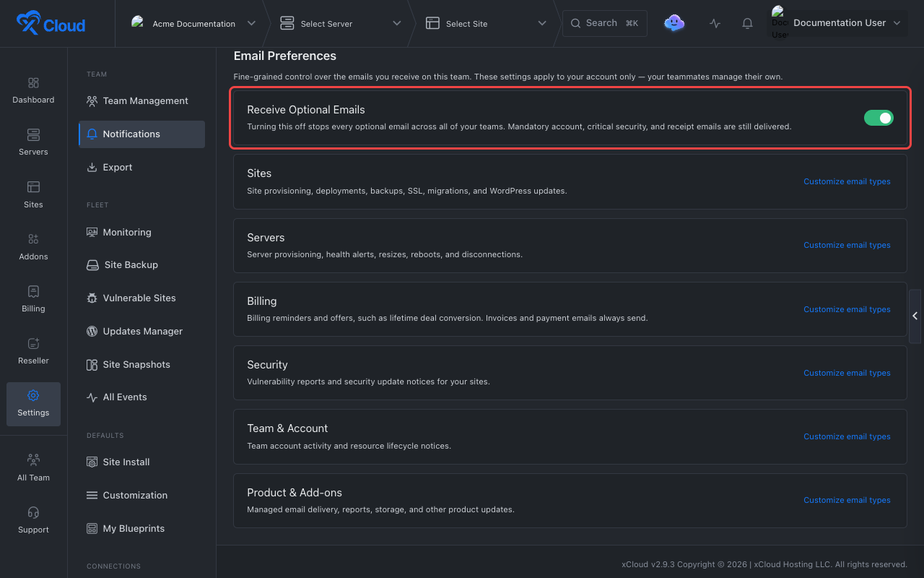Expand the Acme Documentation team dropdown
Image resolution: width=924 pixels, height=578 pixels.
tap(193, 24)
